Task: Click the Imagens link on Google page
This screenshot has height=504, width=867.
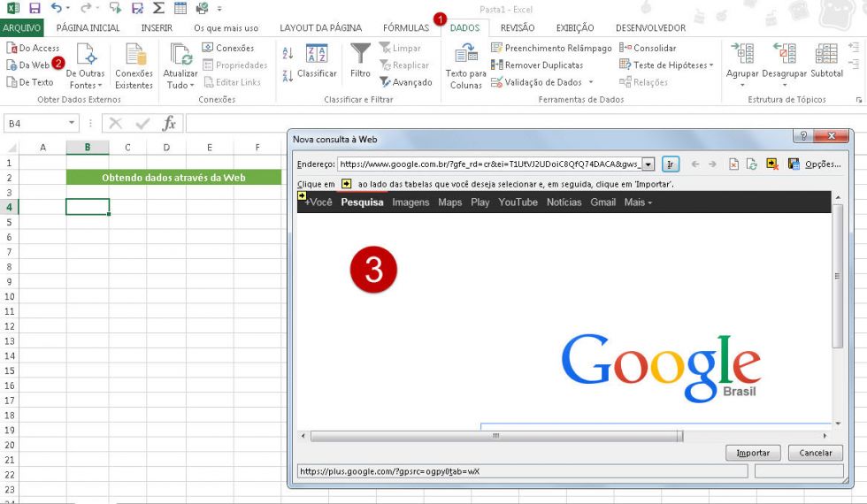Action: coord(410,202)
